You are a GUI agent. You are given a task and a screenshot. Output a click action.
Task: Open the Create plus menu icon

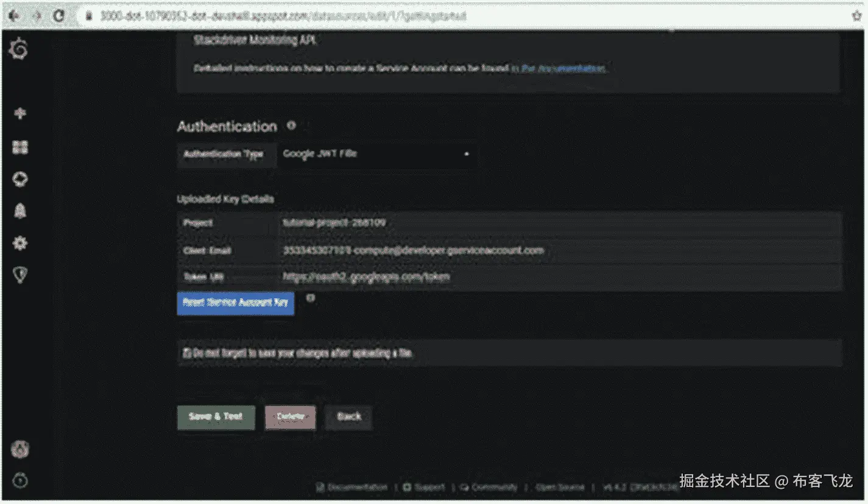[20, 113]
